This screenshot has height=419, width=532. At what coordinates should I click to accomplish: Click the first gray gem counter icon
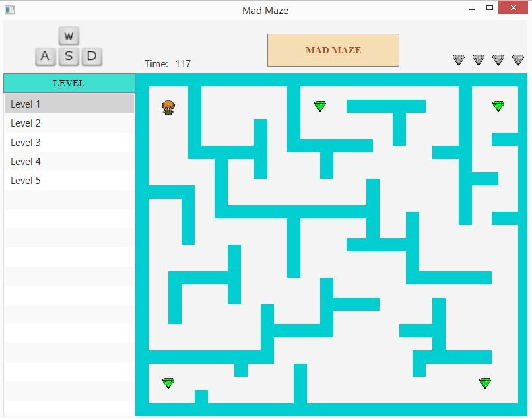tap(458, 59)
